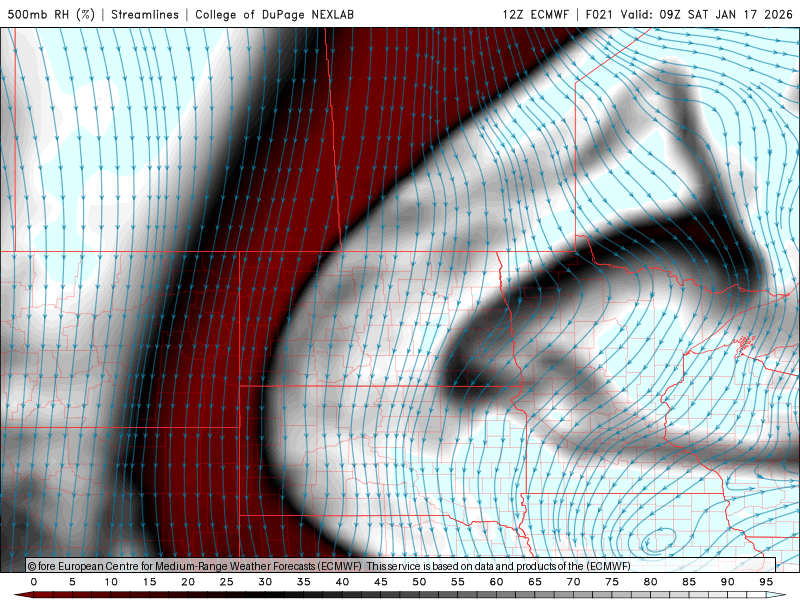
Task: Click the "55" color scale label
Action: [458, 582]
